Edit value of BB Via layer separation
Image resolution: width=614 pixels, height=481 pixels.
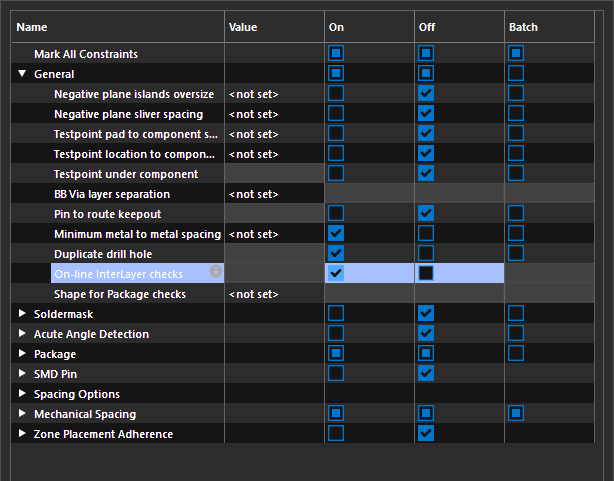click(274, 194)
